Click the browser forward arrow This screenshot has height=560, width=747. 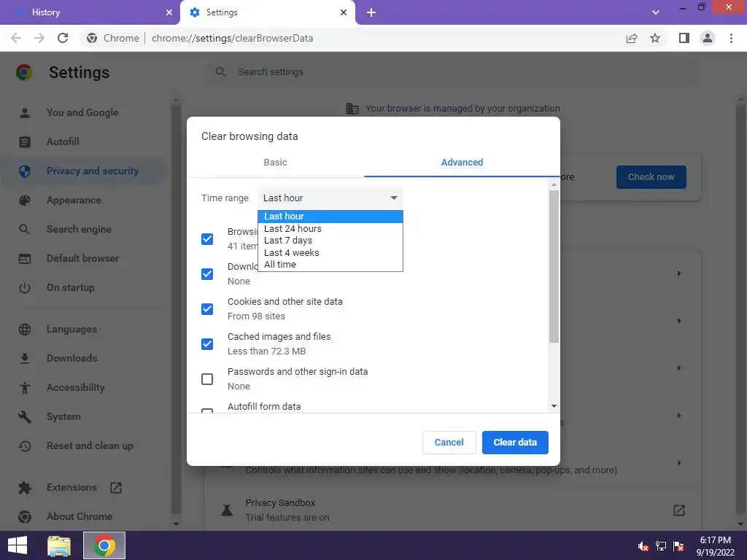coord(39,38)
